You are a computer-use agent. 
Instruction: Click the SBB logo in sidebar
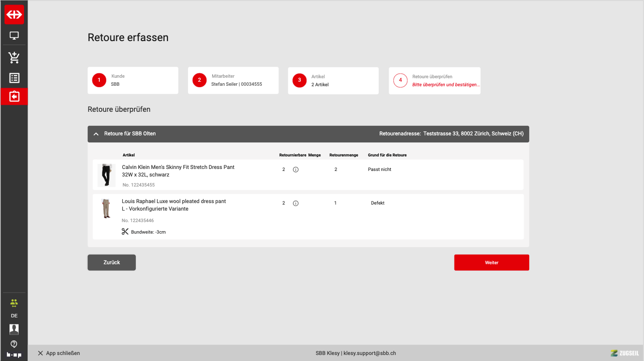pyautogui.click(x=14, y=15)
